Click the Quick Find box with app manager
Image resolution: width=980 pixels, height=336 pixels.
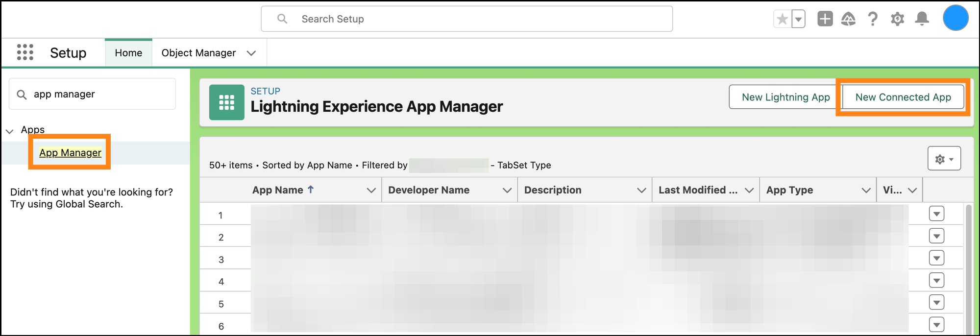click(93, 94)
